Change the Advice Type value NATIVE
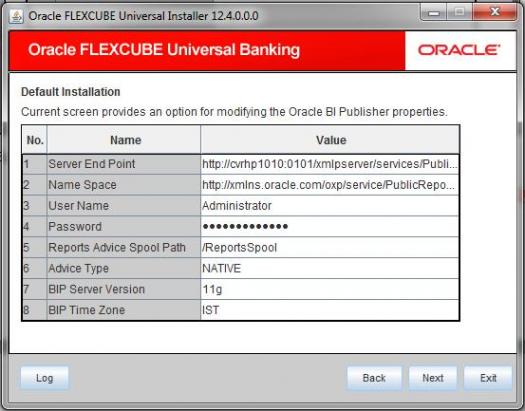This screenshot has width=525, height=411. click(329, 268)
